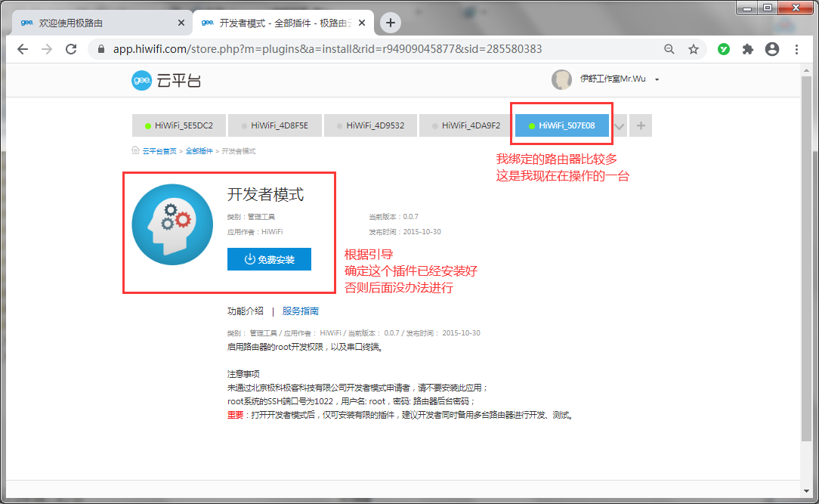Viewport: 819px width, 504px height.
Task: Select router HiWiFi_4DA9F2
Action: [x=466, y=125]
